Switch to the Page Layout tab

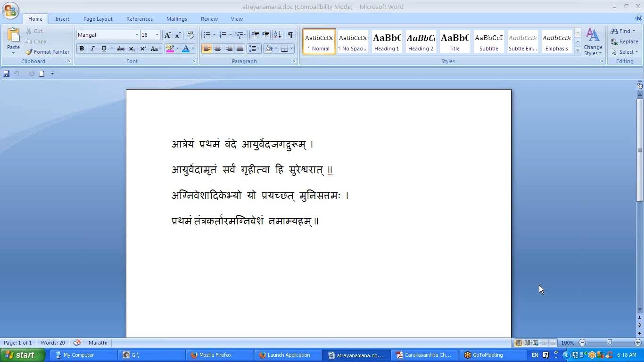pos(98,19)
